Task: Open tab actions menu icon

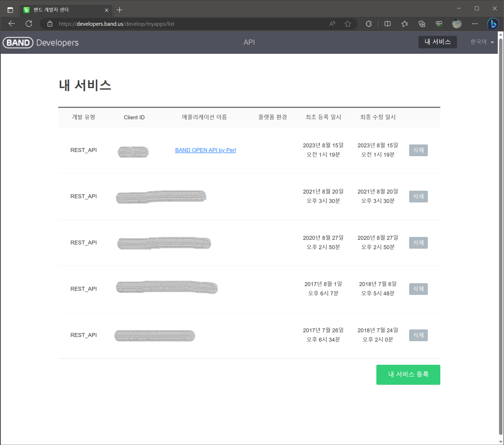Action: (x=10, y=10)
